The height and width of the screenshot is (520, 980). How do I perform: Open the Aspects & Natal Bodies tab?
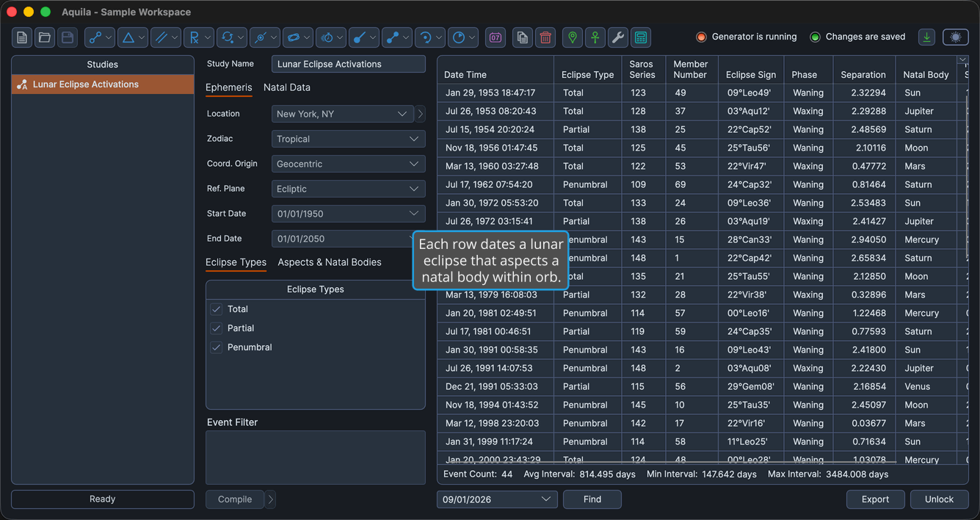click(x=330, y=262)
